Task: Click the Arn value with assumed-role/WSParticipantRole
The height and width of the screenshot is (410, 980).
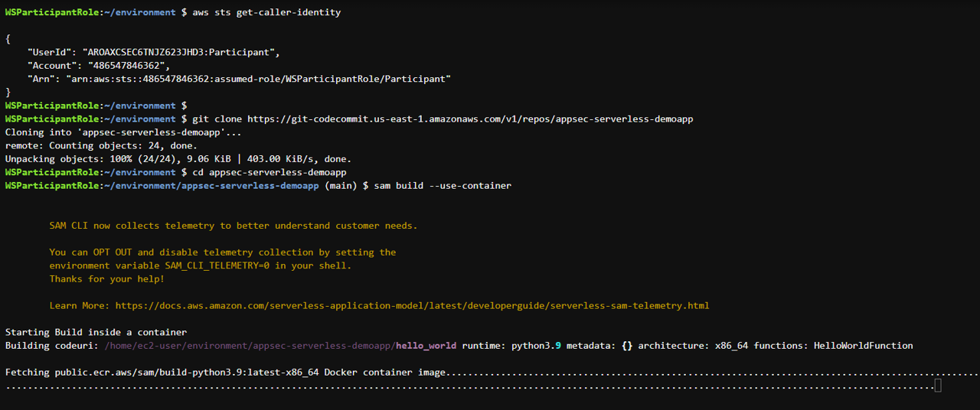Action: tap(259, 79)
